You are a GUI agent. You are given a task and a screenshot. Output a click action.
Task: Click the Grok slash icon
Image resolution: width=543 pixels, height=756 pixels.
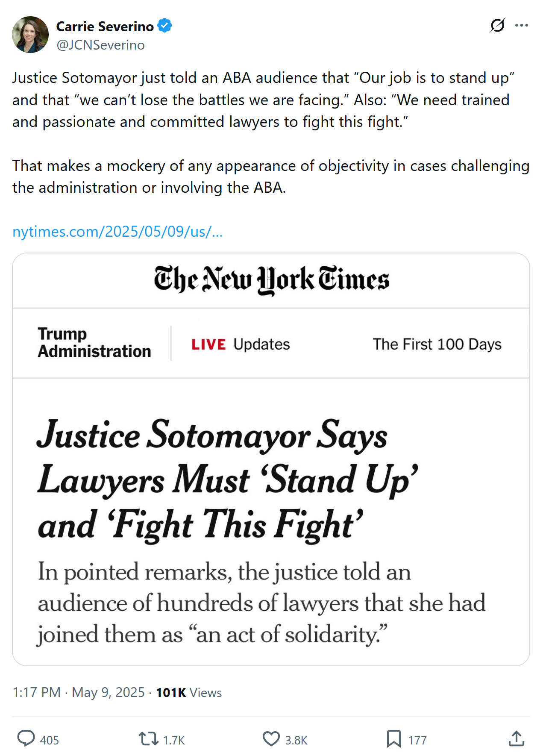click(x=497, y=26)
